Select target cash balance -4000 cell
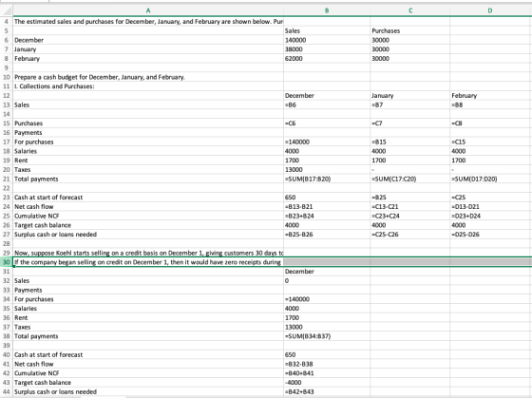This screenshot has height=398, width=532. pyautogui.click(x=327, y=383)
